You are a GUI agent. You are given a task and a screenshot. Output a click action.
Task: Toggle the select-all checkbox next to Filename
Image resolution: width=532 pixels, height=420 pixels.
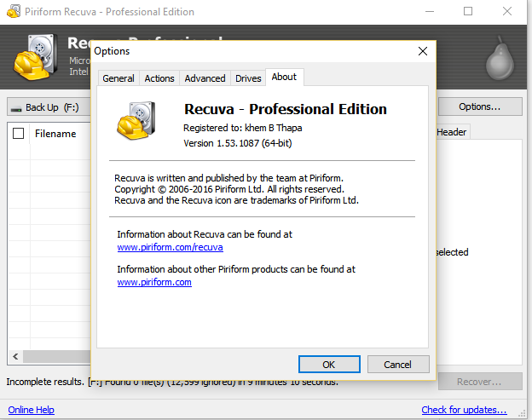18,134
